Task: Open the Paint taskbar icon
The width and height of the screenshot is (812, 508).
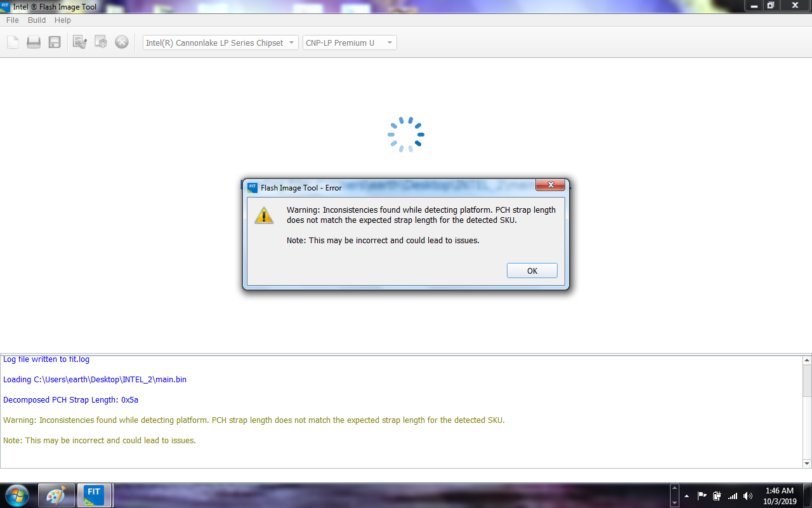Action: (x=56, y=495)
